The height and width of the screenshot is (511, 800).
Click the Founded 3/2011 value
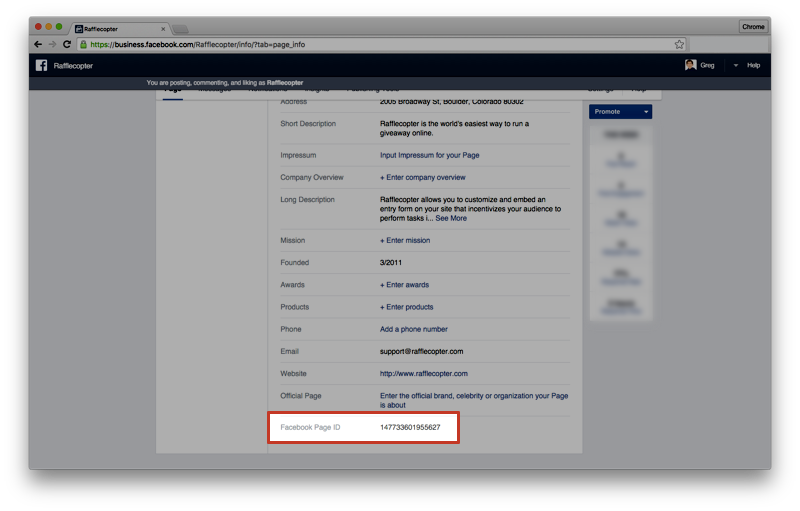[390, 263]
